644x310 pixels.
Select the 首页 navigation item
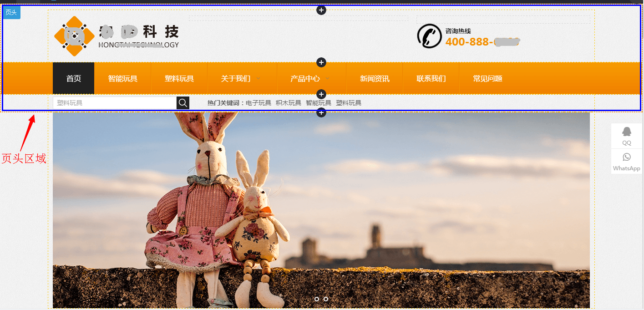click(74, 79)
